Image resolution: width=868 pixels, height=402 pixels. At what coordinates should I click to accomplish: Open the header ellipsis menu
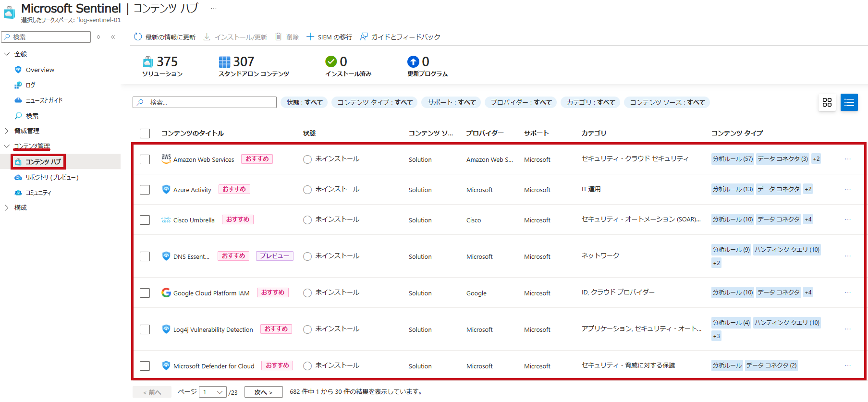click(x=214, y=8)
